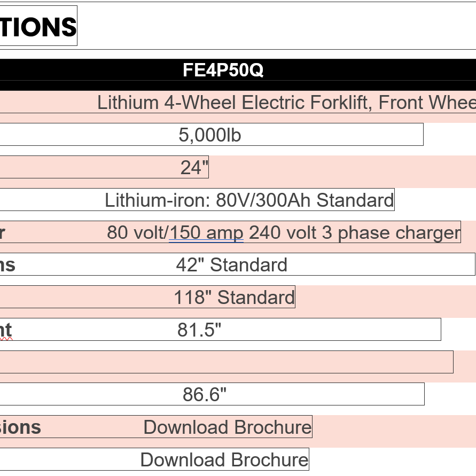Open Download Brochure beside "sions" label
476x476 pixels.
click(227, 427)
